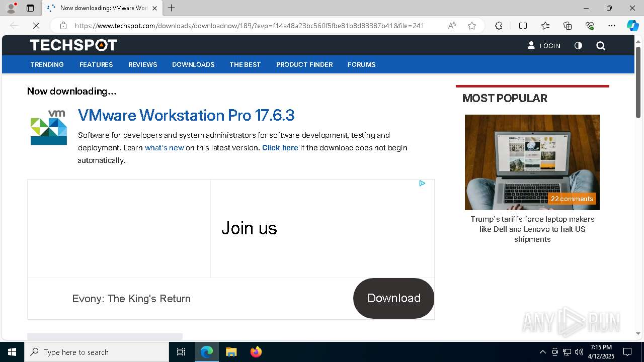Open the Edge profile icon
The image size is (644, 362).
coord(11,8)
